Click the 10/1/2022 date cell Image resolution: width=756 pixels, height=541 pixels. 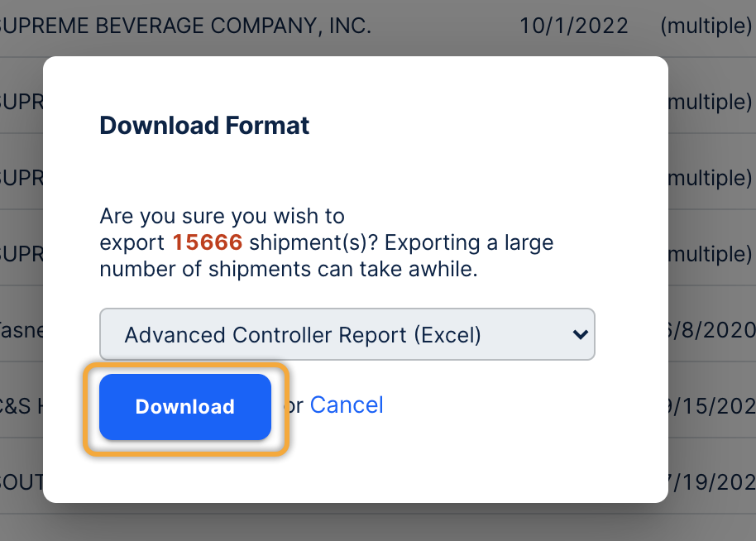pos(574,26)
